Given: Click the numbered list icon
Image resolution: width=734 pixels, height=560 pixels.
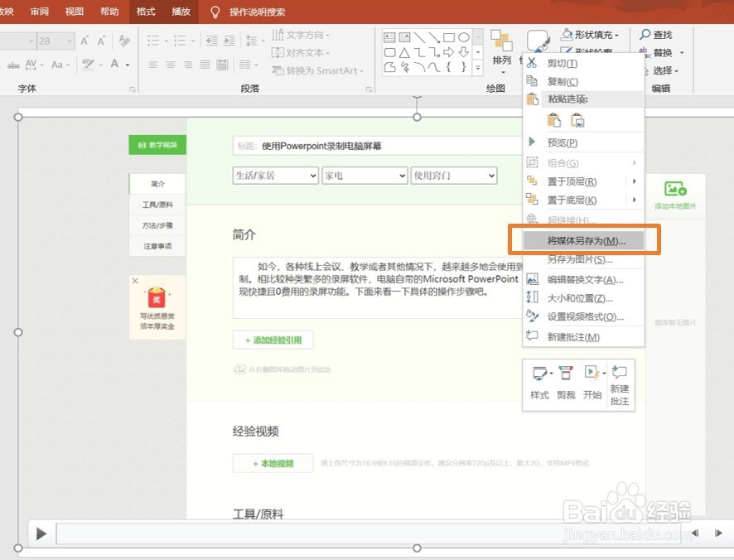Looking at the screenshot, I should [180, 41].
